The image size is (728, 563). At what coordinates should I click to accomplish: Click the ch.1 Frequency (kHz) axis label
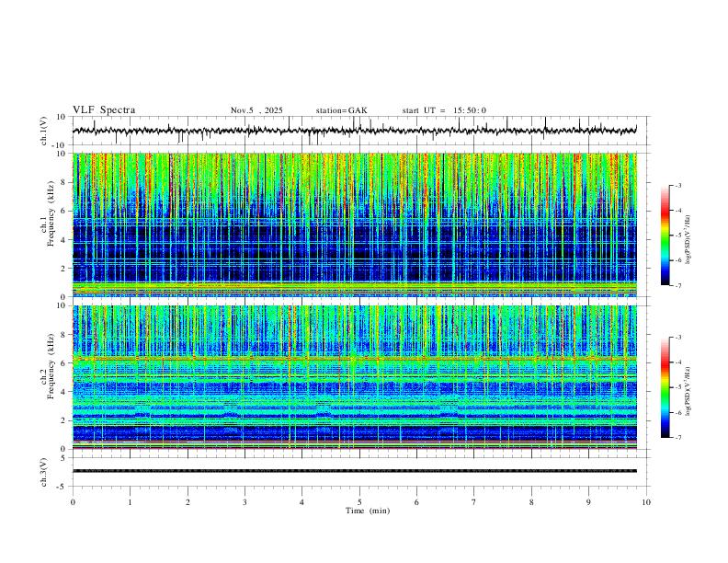pyautogui.click(x=48, y=213)
